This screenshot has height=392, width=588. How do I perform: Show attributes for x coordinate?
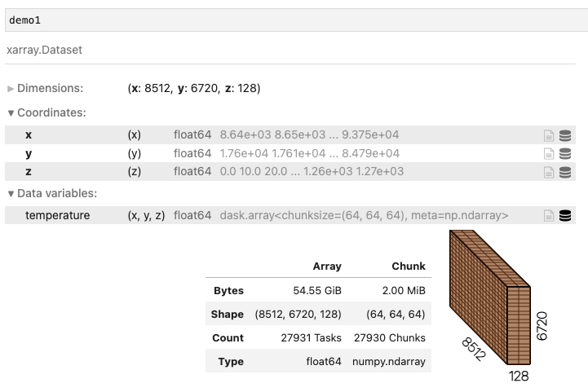549,135
